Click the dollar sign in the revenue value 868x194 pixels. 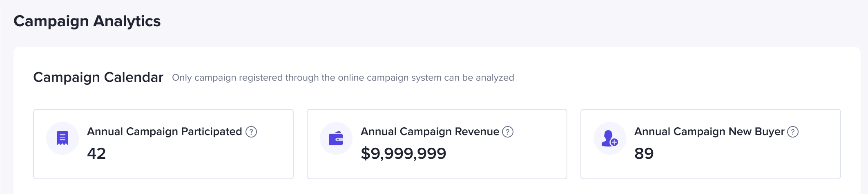tap(365, 153)
